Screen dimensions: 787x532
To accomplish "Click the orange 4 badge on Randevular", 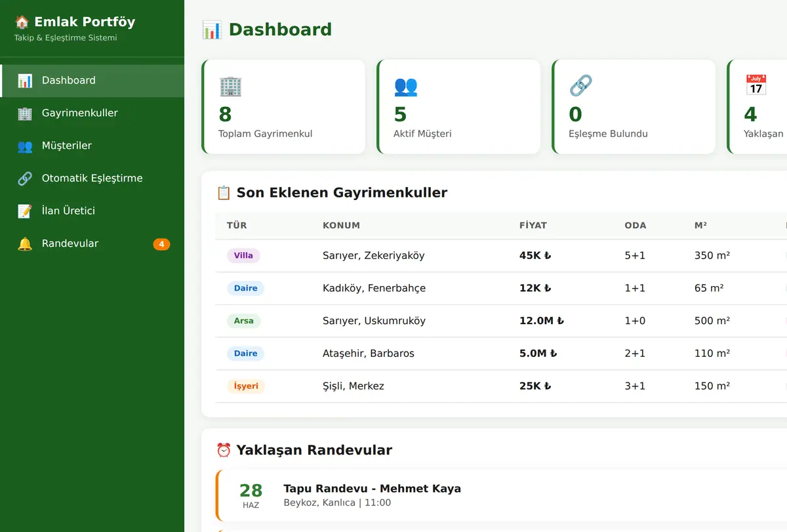I will click(161, 244).
